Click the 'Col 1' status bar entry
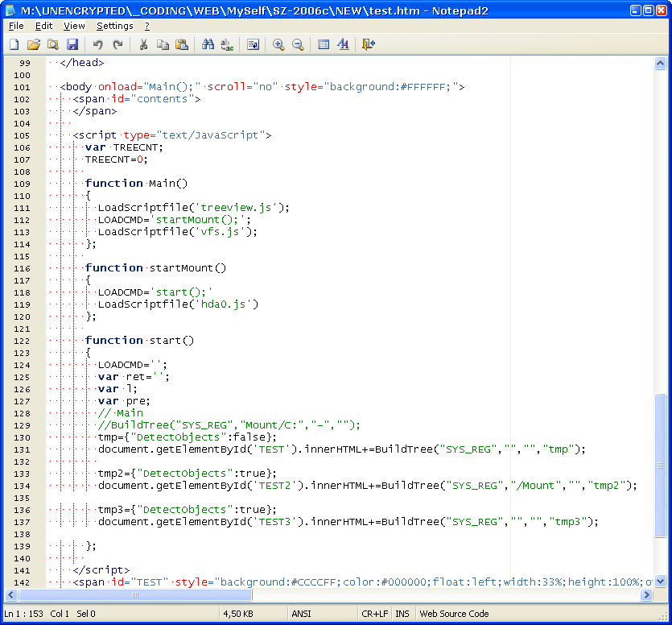The image size is (672, 625). pos(60,614)
